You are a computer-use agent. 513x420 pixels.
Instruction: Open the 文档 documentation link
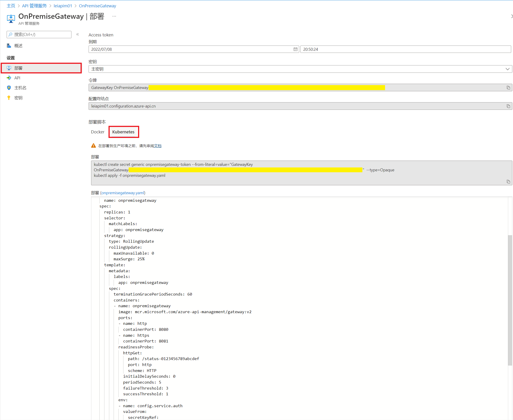[157, 146]
